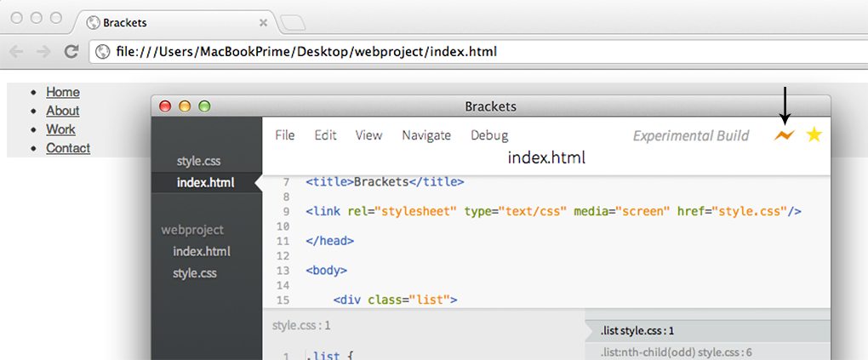
Task: Select the .list style.css : 1 rule
Action: tap(707, 331)
